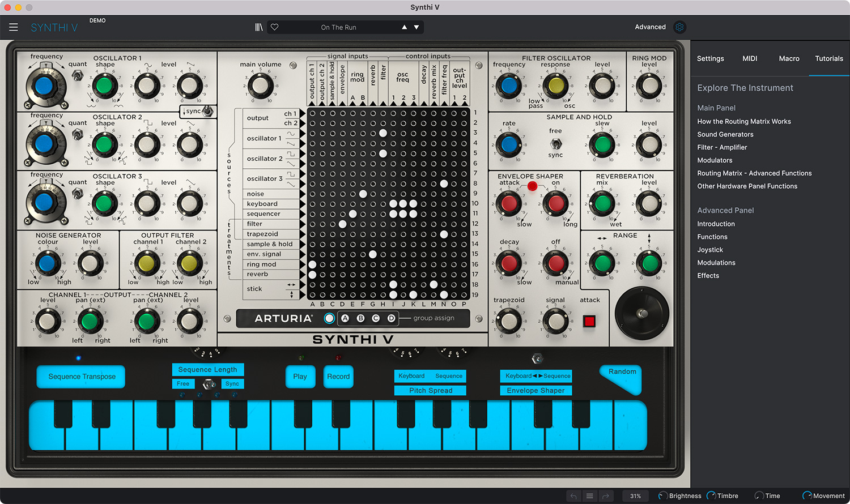Click Oscillator 1 blue frequency dial

tap(44, 86)
